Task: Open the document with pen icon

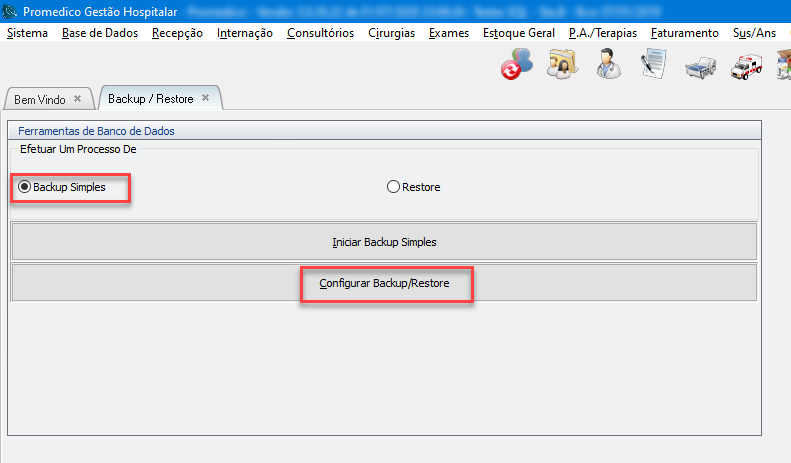Action: point(654,67)
